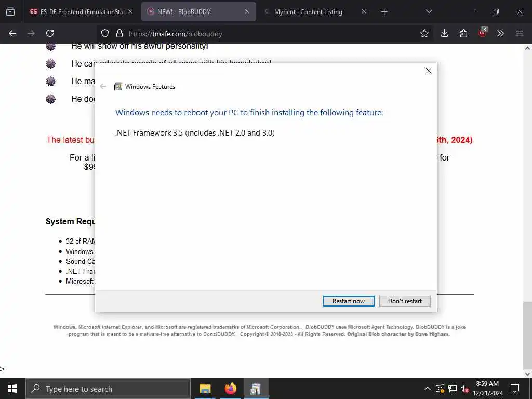This screenshot has height=399, width=532.
Task: Click the Windows Features taskbar icon
Action: click(x=256, y=389)
